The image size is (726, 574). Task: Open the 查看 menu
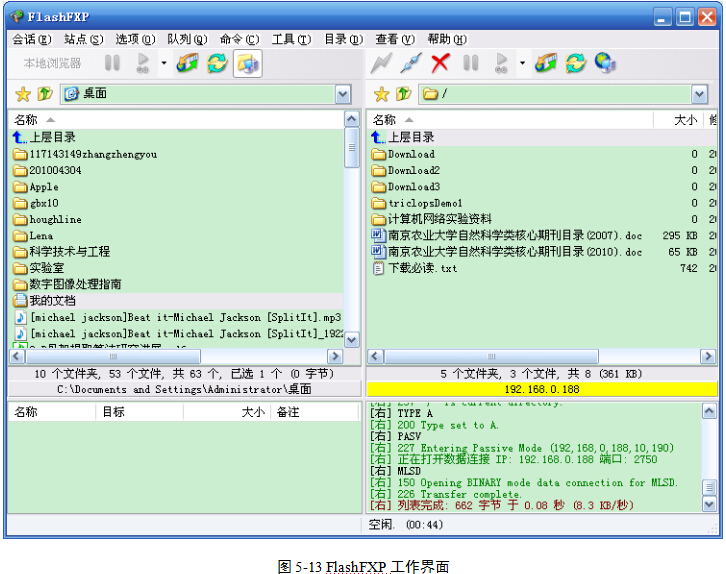click(395, 40)
